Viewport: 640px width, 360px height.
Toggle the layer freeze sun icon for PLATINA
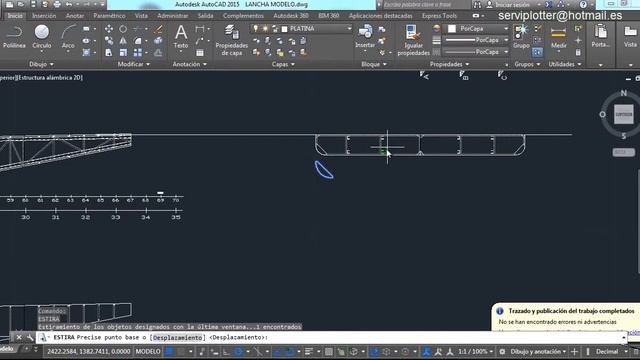coord(265,29)
